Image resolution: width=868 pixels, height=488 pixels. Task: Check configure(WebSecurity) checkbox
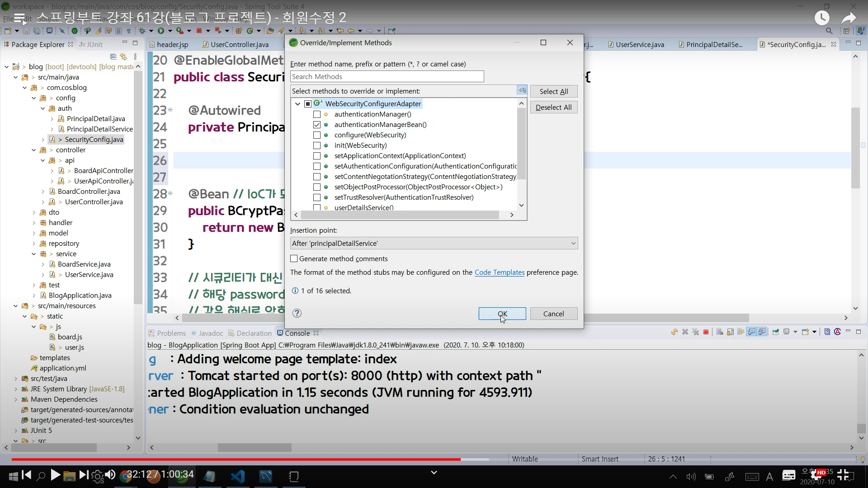pos(317,135)
